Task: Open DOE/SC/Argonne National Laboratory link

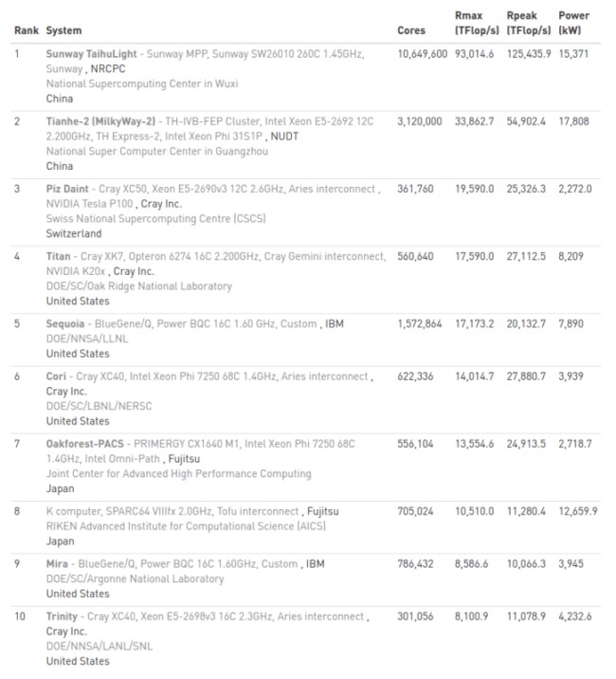Action: [136, 579]
